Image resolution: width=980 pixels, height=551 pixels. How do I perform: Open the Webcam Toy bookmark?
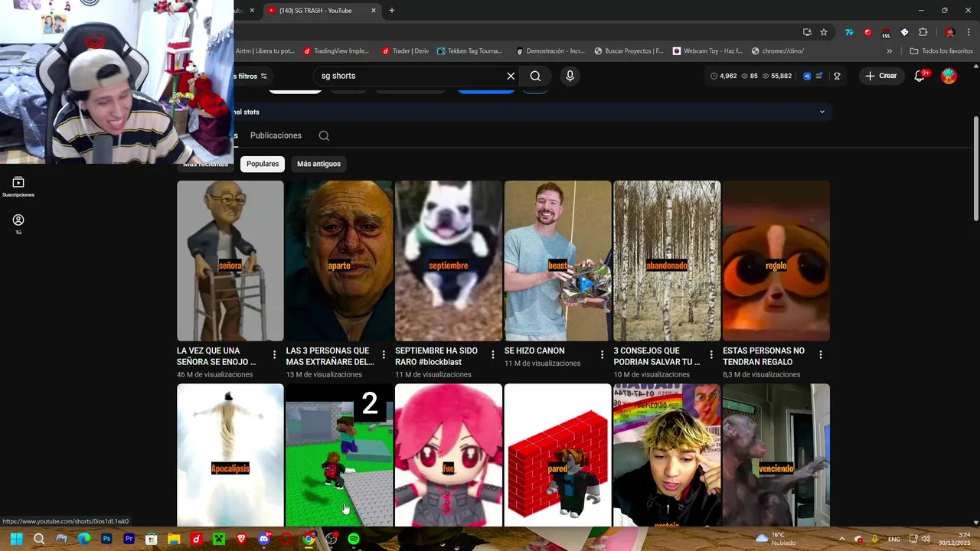pos(707,51)
